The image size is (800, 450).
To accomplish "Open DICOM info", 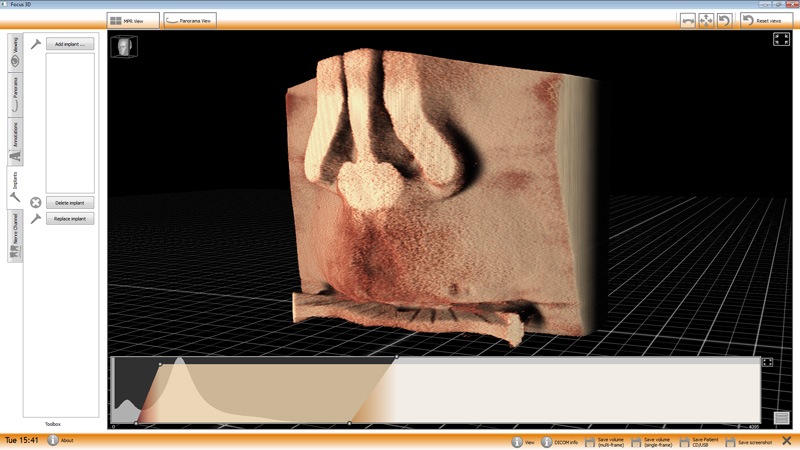I will click(x=547, y=441).
